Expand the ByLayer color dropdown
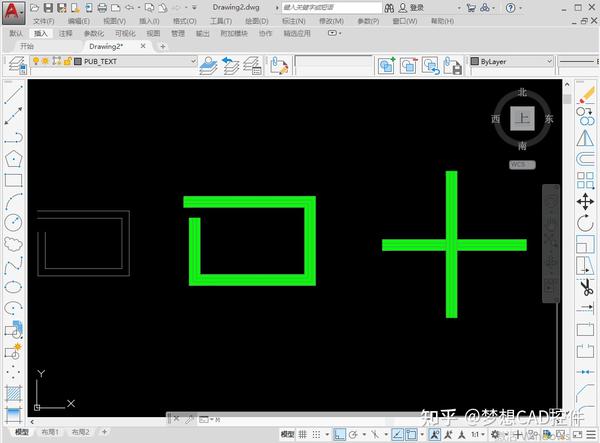The height and width of the screenshot is (443, 600). pos(549,61)
